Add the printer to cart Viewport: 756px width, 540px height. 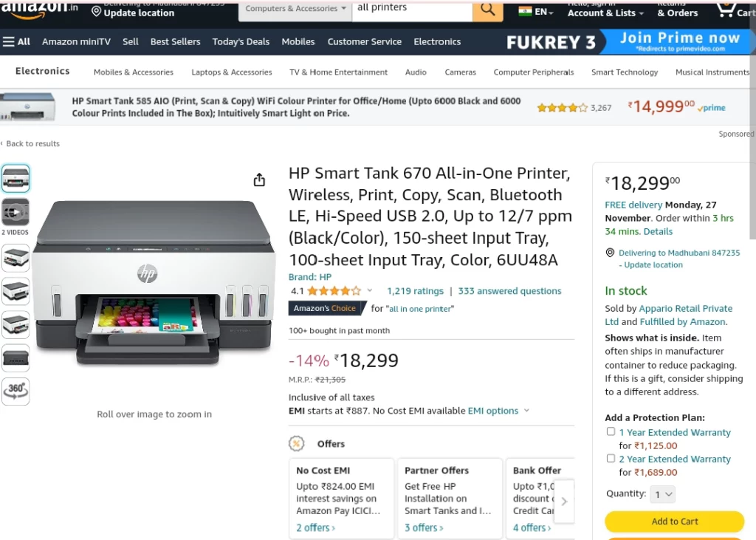pyautogui.click(x=675, y=522)
